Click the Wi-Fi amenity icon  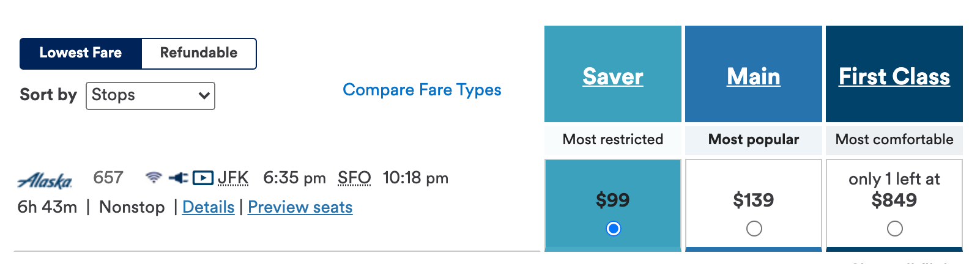click(154, 178)
